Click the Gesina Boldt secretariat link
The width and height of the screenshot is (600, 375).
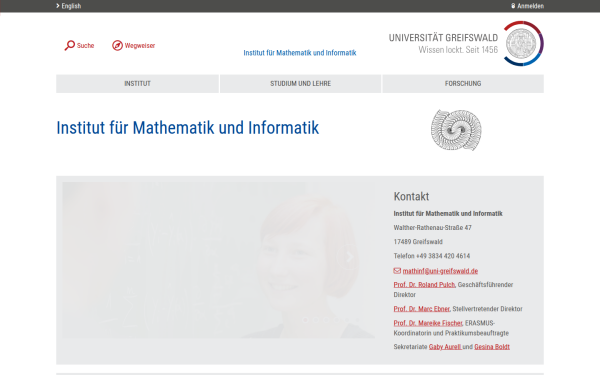492,347
